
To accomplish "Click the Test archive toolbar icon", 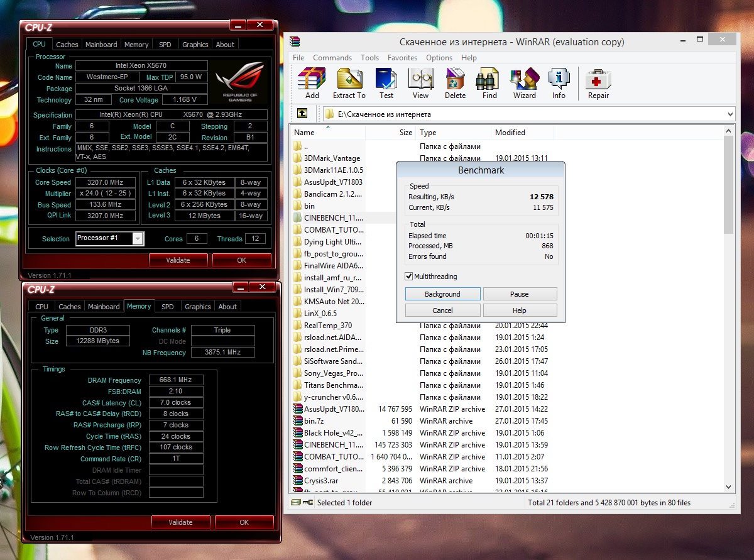I will tap(386, 84).
